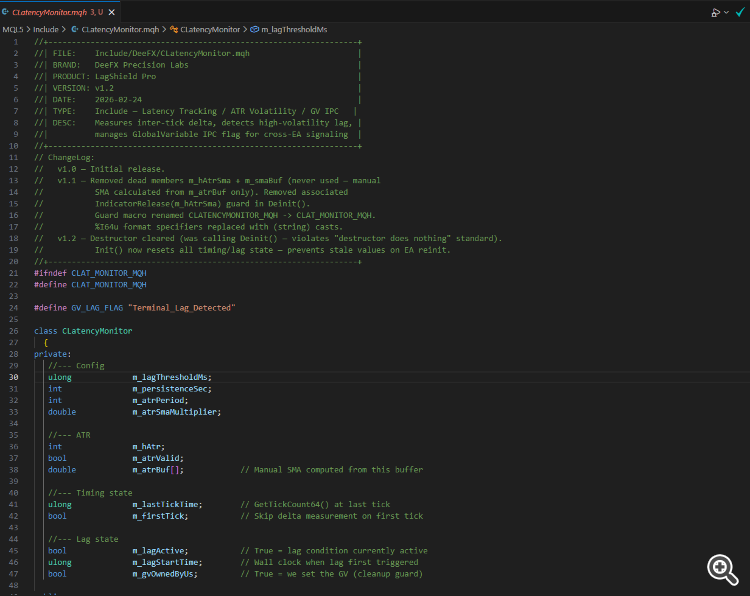The image size is (750, 596).
Task: Click the teal compile checkmark icon
Action: (x=739, y=13)
